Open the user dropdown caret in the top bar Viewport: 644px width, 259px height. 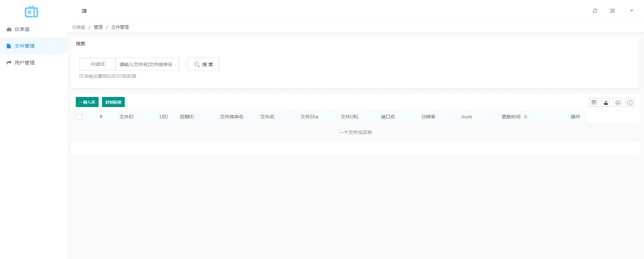[x=632, y=11]
